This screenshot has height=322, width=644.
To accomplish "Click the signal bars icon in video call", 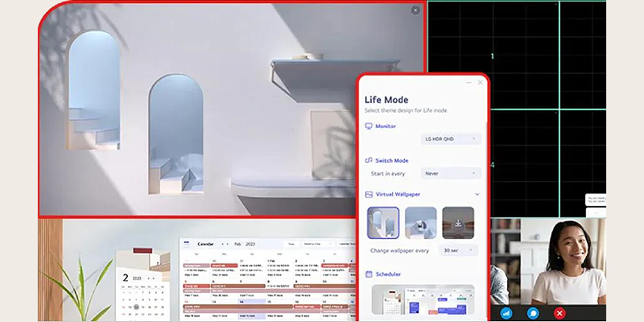I will tap(506, 312).
